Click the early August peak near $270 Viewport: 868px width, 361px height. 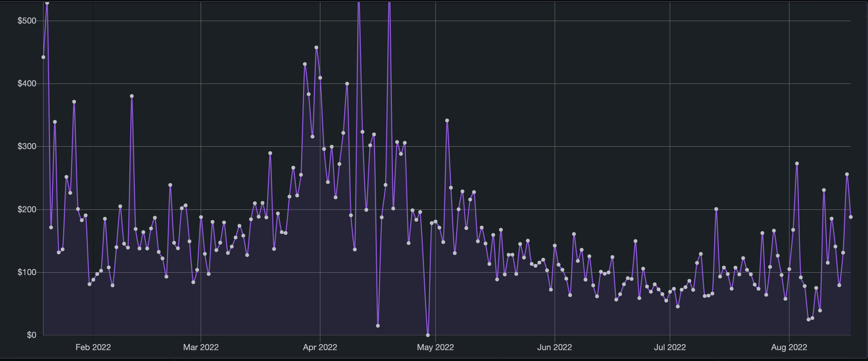[x=797, y=163]
